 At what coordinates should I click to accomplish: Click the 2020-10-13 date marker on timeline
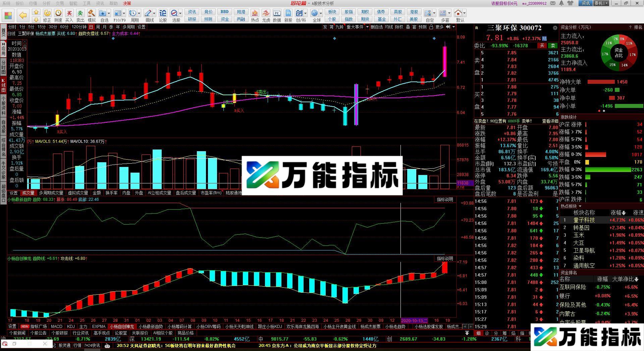click(414, 320)
